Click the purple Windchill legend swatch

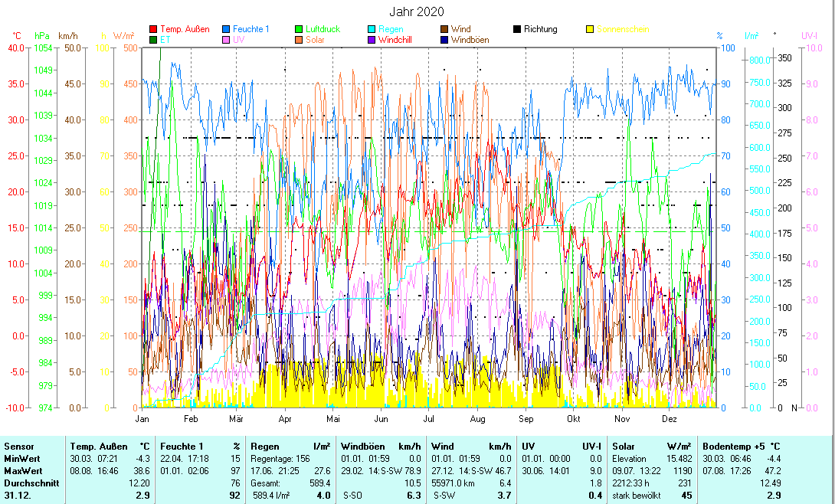click(x=372, y=40)
